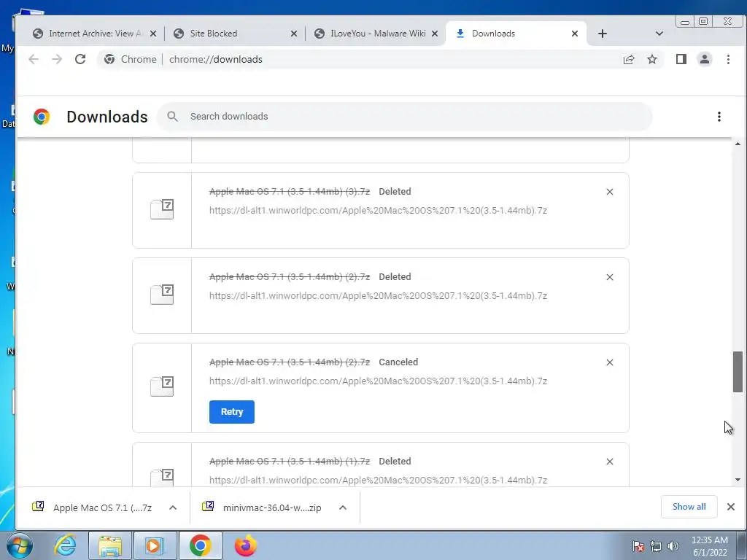The height and width of the screenshot is (560, 747).
Task: Click Show all downloads button
Action: click(x=689, y=507)
